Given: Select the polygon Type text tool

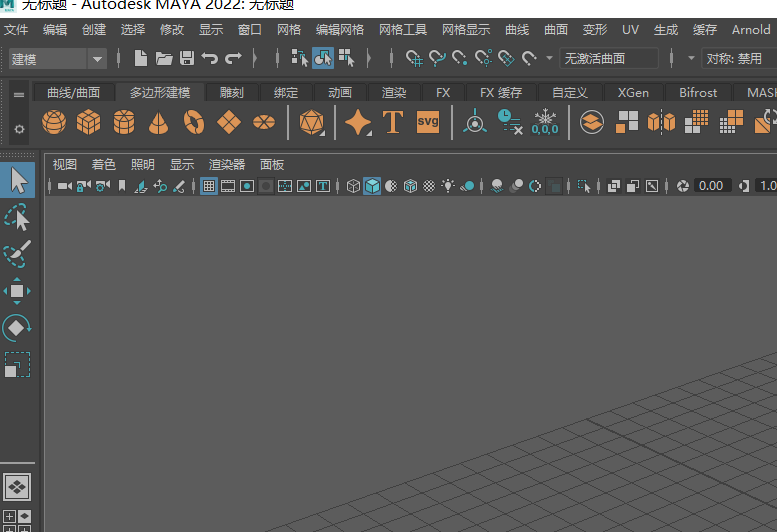Looking at the screenshot, I should (392, 123).
